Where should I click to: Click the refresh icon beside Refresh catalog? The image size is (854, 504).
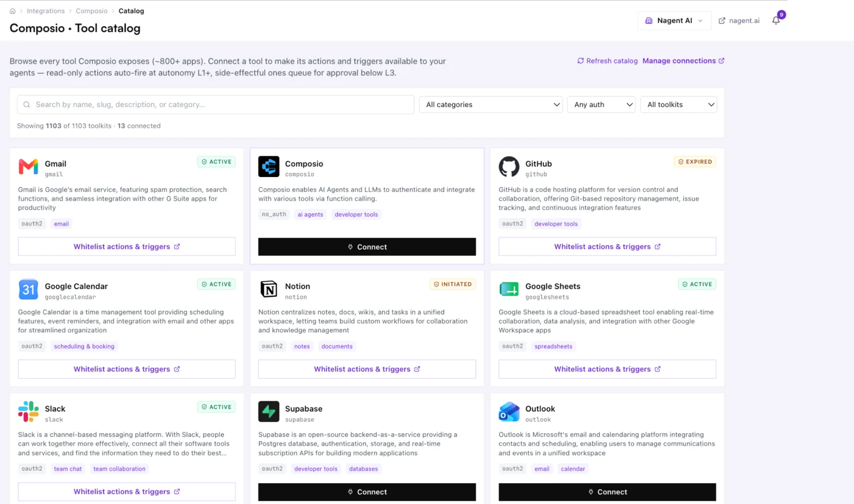click(580, 61)
